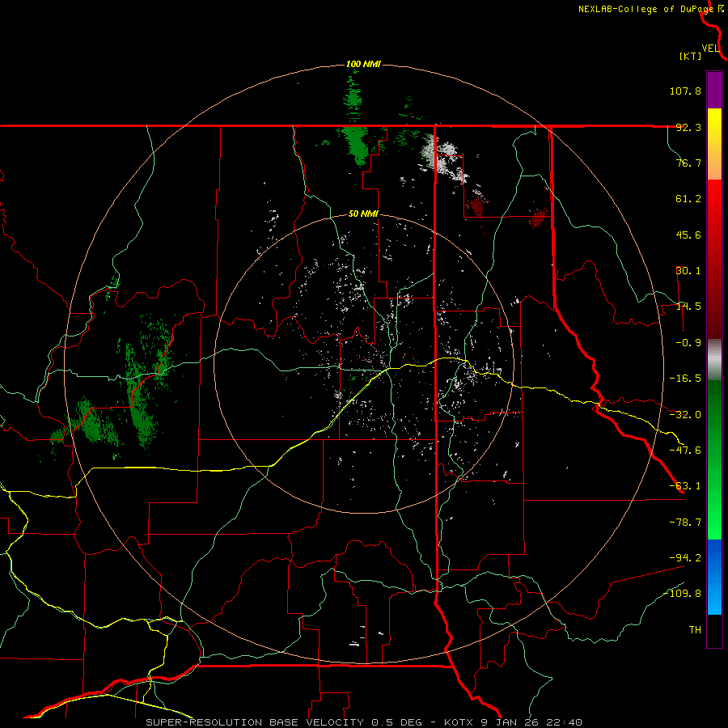
Task: Click the gray-white echo cluster northeast of center
Action: 443,159
